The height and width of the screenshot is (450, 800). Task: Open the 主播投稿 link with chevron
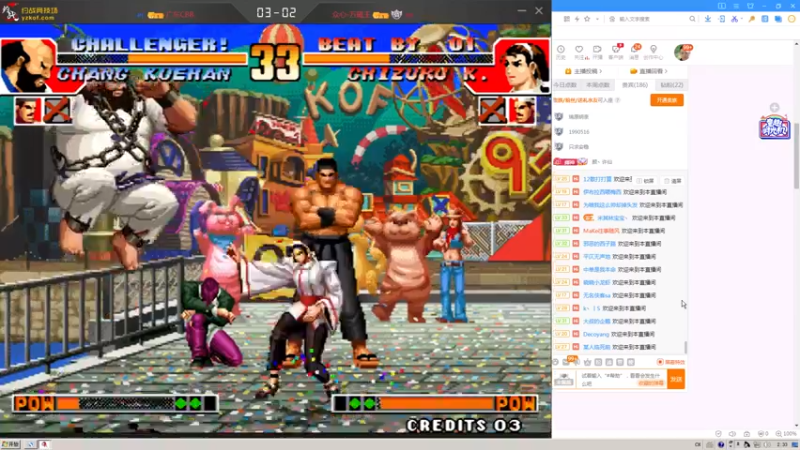click(583, 71)
